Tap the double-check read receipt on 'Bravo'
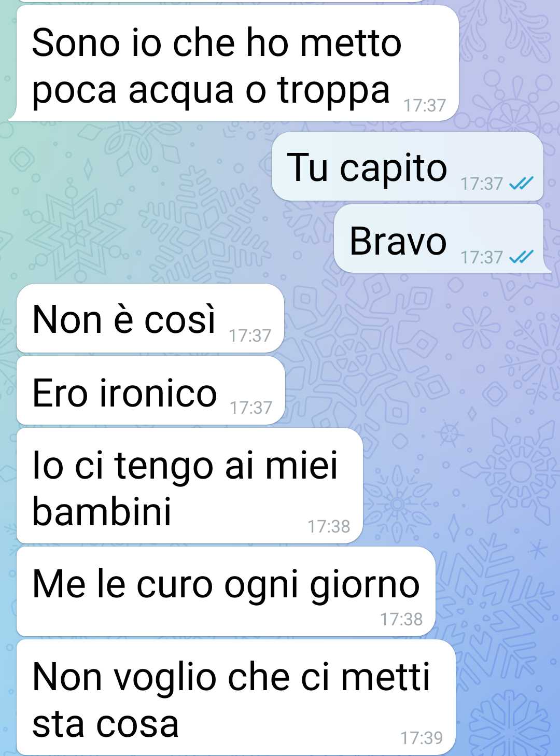The height and width of the screenshot is (756, 560). pyautogui.click(x=521, y=257)
